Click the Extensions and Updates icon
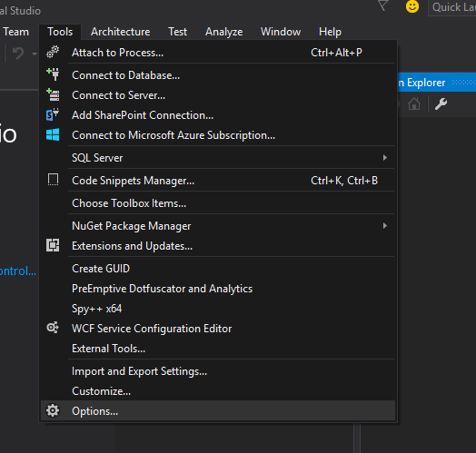 (x=53, y=245)
